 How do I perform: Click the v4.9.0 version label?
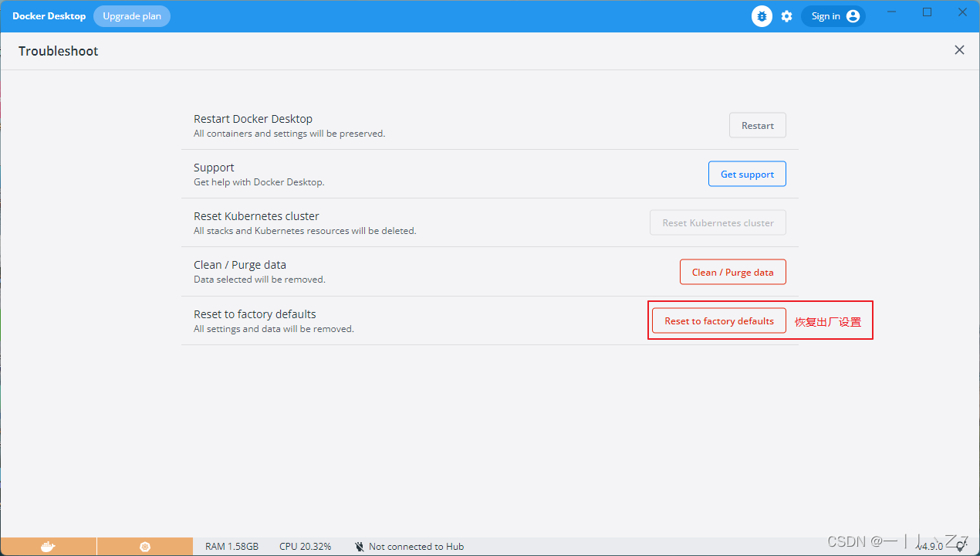click(x=930, y=547)
